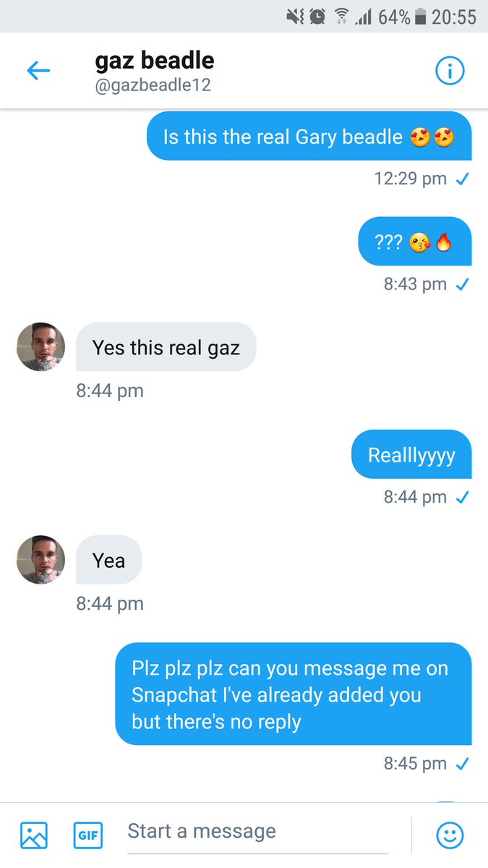Tap the 12:29 pm delivered checkmark
Image resolution: width=488 pixels, height=868 pixels.
[x=463, y=179]
